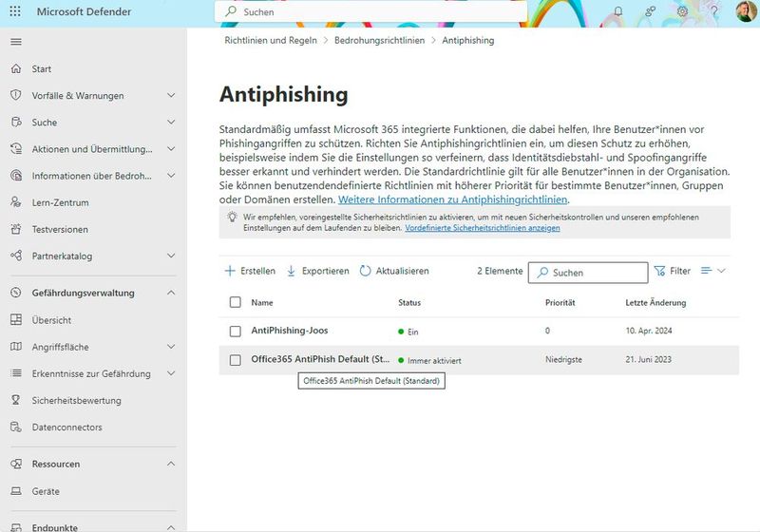Image resolution: width=760 pixels, height=532 pixels.
Task: Open the community people icon in header
Action: pos(650,11)
